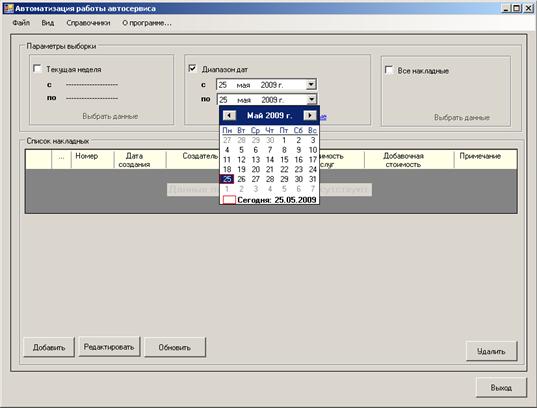Screen dimensions: 537x408
Task: Open the 'с' start date dropdown arrow
Action: point(311,84)
